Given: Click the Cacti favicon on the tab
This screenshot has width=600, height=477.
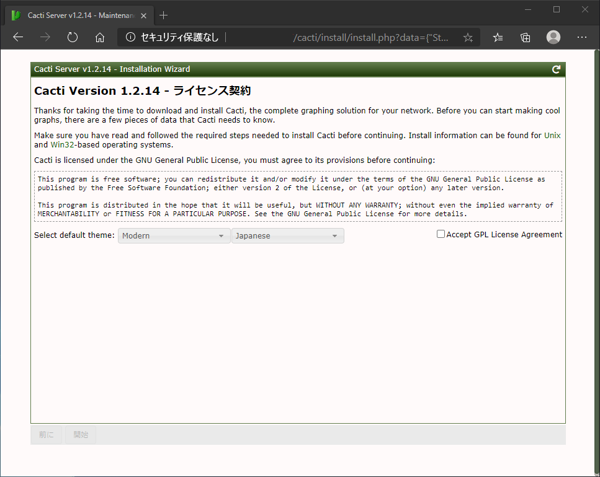Looking at the screenshot, I should click(16, 15).
